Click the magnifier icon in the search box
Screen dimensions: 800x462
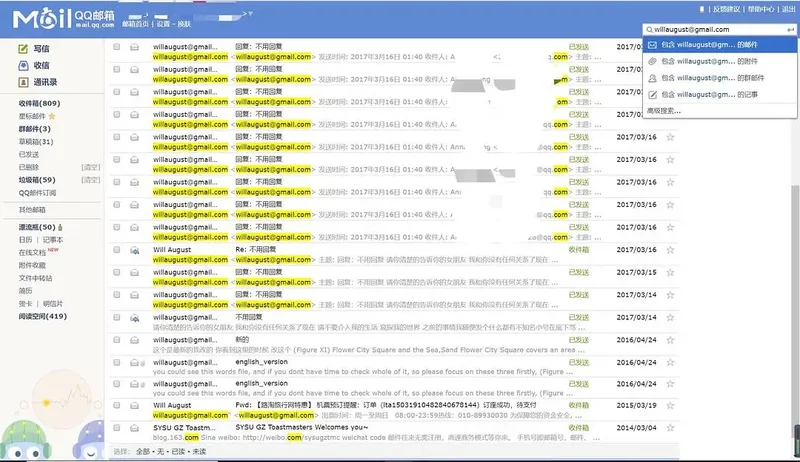pos(649,30)
